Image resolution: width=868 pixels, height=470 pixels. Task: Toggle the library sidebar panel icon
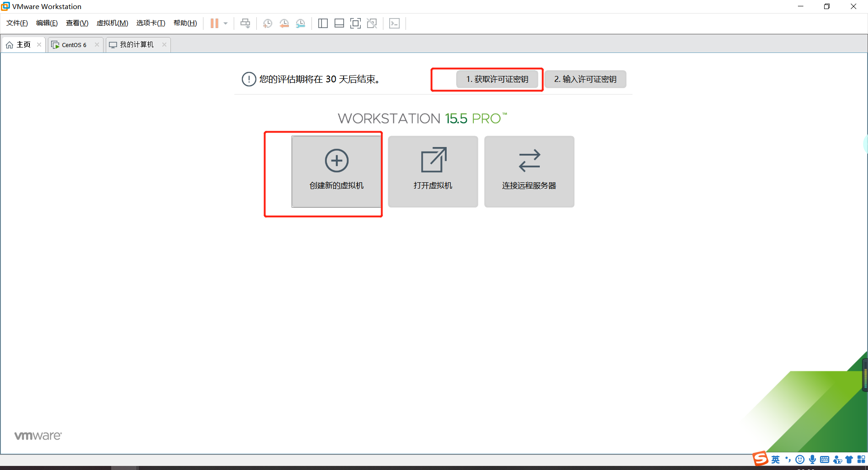[323, 24]
